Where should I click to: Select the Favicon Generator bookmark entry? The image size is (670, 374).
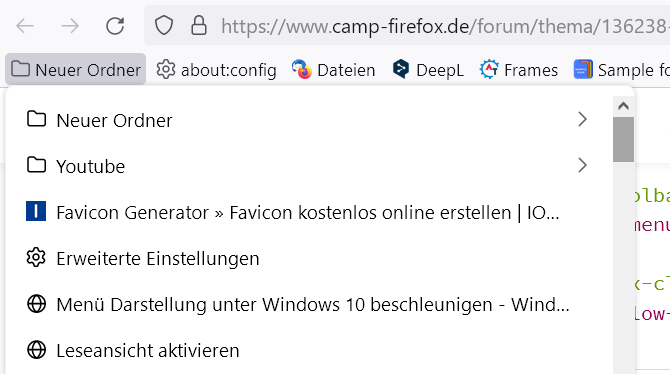click(x=309, y=212)
